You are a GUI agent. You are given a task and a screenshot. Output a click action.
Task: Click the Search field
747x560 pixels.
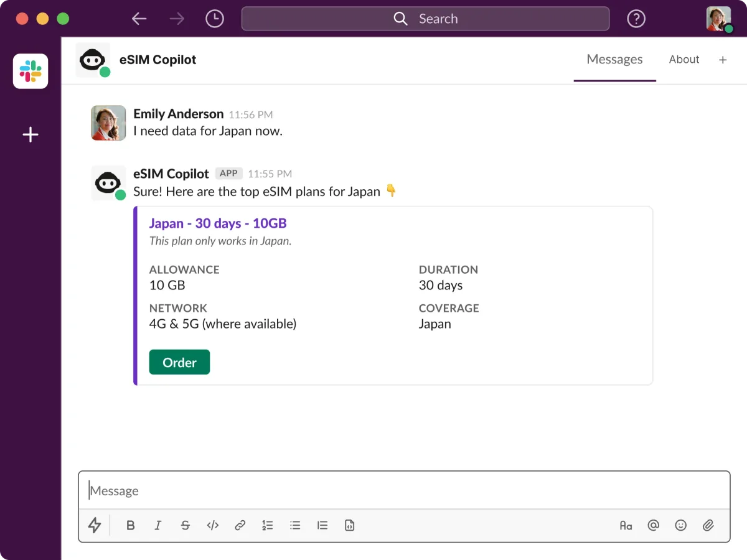pyautogui.click(x=425, y=19)
